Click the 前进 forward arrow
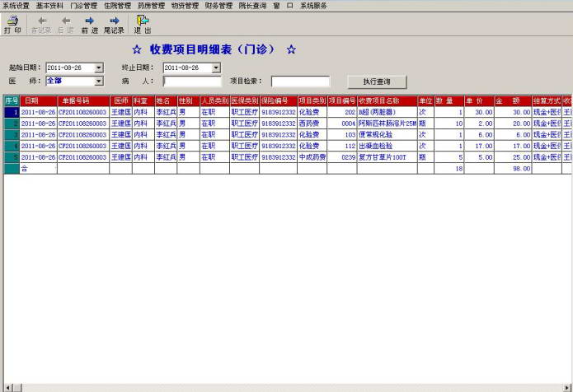573x392 pixels. click(x=90, y=25)
